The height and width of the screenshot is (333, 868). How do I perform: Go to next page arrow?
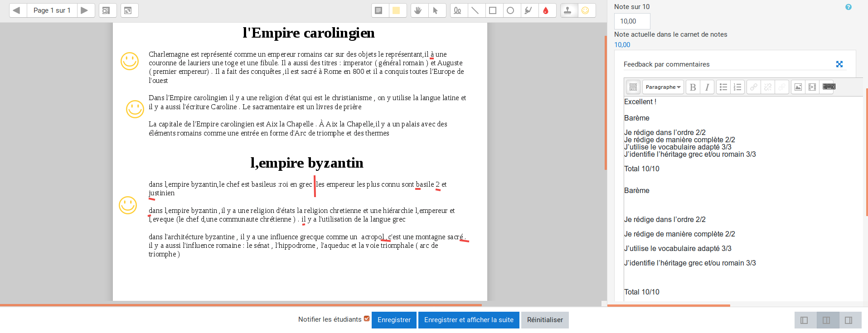pos(85,10)
